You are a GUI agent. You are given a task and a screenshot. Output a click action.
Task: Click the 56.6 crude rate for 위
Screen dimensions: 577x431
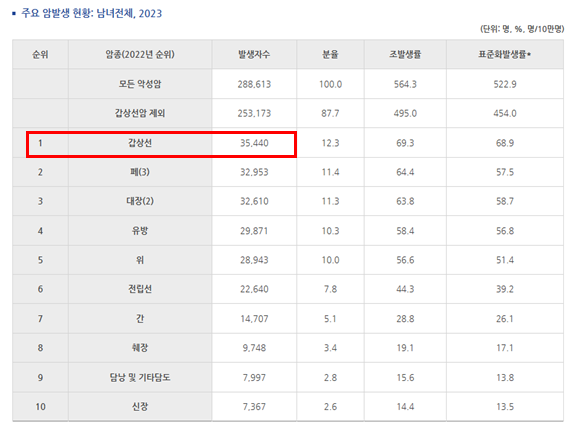[405, 260]
